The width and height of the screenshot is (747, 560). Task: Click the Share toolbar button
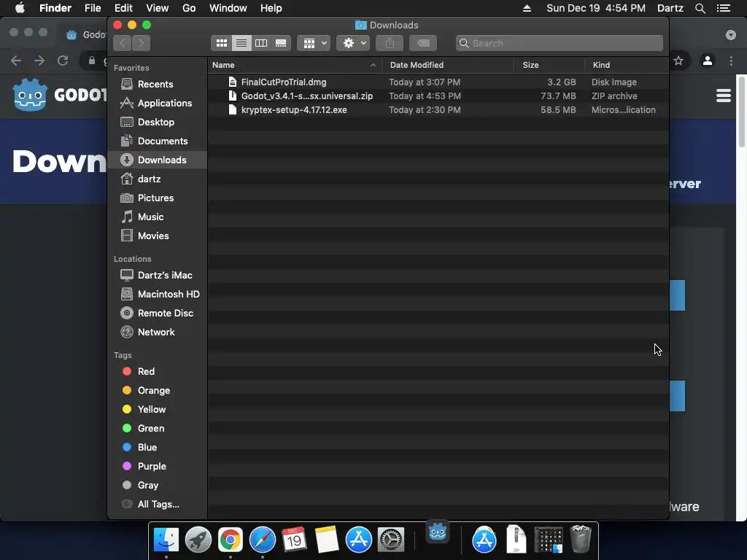pyautogui.click(x=390, y=43)
